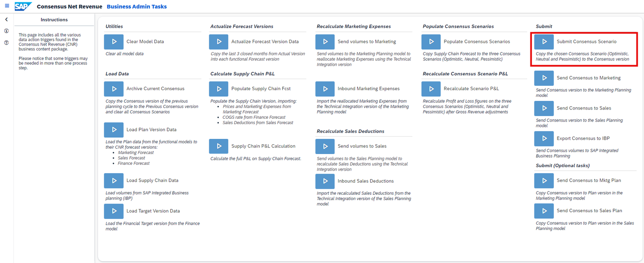Click 'Calculate the full P&L' description text
This screenshot has height=263, width=644.
point(256,159)
